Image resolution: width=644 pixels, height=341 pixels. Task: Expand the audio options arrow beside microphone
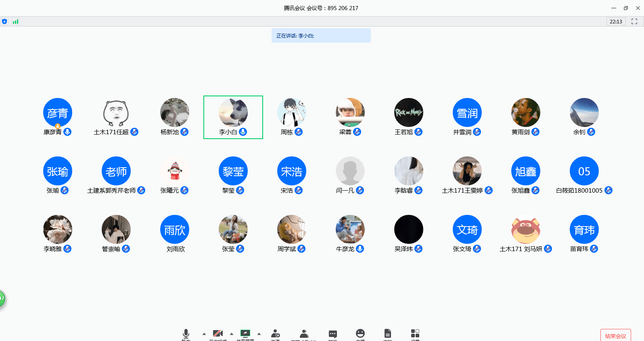click(204, 334)
